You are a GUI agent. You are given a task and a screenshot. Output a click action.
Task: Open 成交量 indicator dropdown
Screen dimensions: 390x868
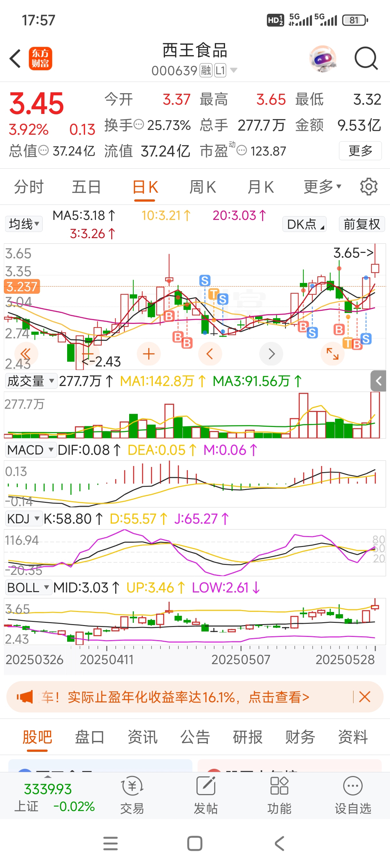pyautogui.click(x=31, y=381)
